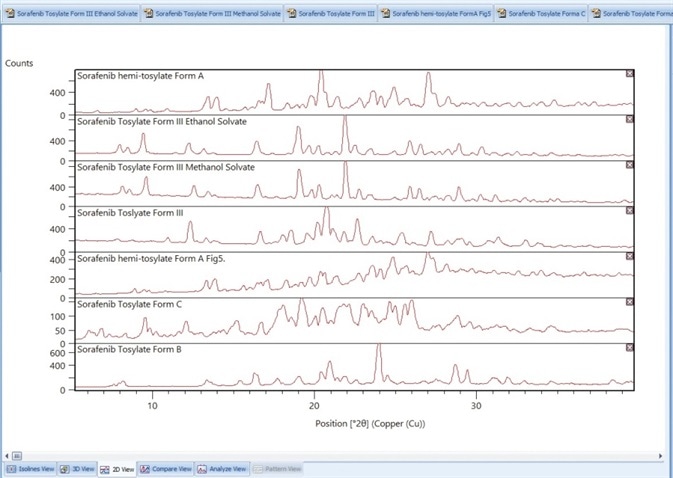This screenshot has height=478, width=673.
Task: Open the hemi-tosylate FormA Fig5 document tab
Action: [438, 14]
